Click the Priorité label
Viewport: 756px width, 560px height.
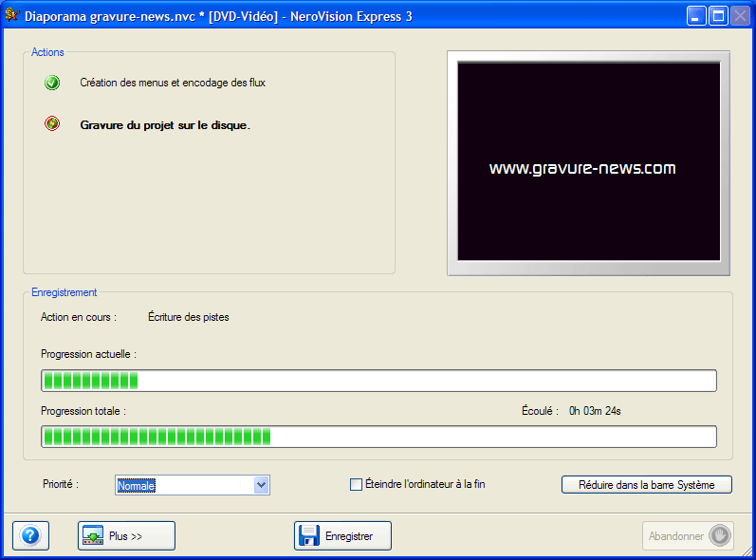tap(61, 484)
